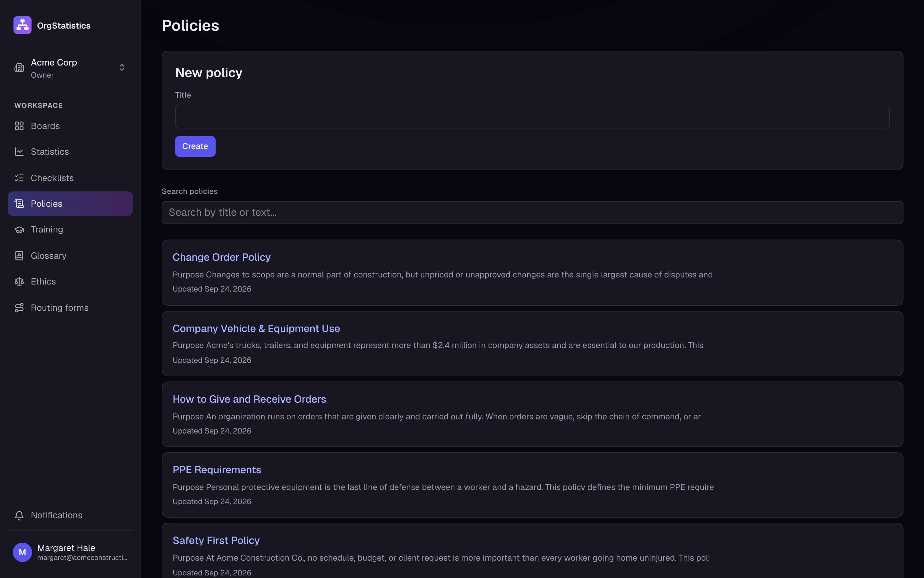Click the Checklists icon in sidebar
This screenshot has height=578, width=924.
click(19, 178)
